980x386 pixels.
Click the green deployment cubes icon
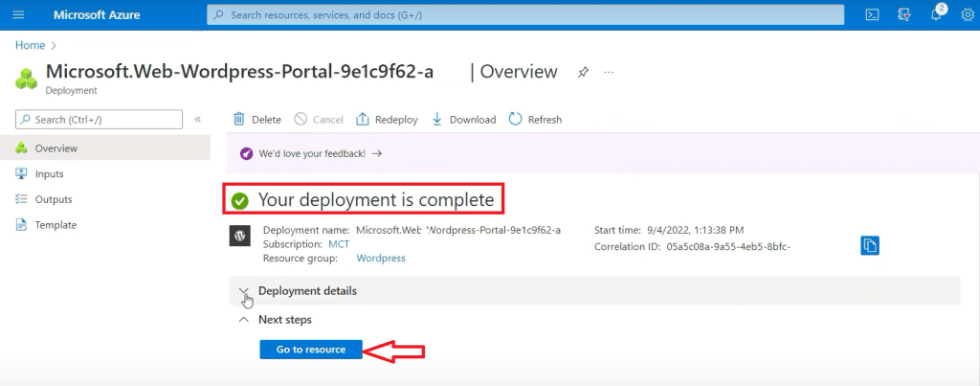pyautogui.click(x=26, y=79)
